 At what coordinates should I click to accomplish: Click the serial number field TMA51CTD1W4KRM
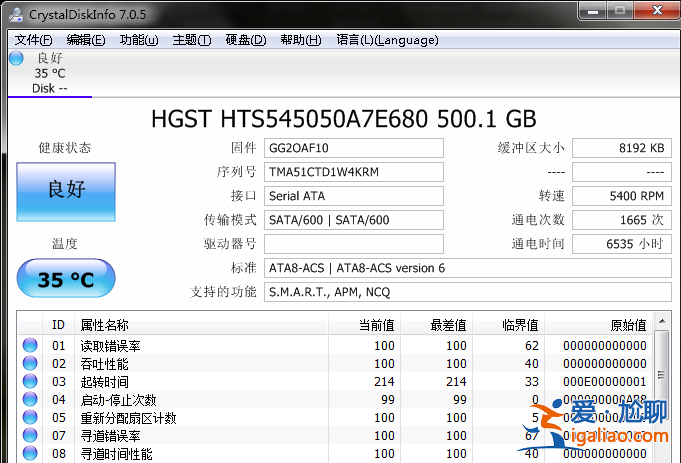[354, 172]
